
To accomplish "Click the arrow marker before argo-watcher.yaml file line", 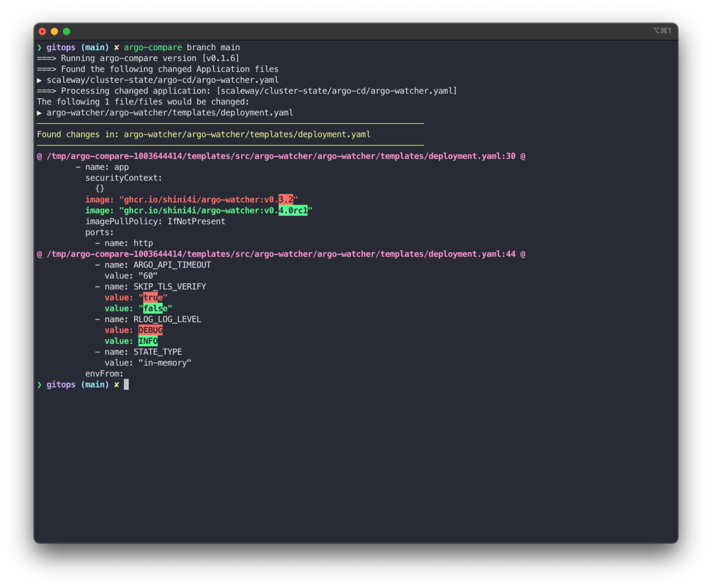I will [x=39, y=79].
